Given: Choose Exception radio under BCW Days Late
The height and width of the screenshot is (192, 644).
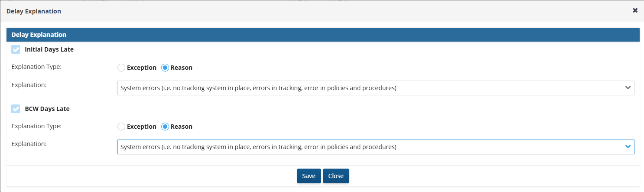Looking at the screenshot, I should click(x=122, y=127).
